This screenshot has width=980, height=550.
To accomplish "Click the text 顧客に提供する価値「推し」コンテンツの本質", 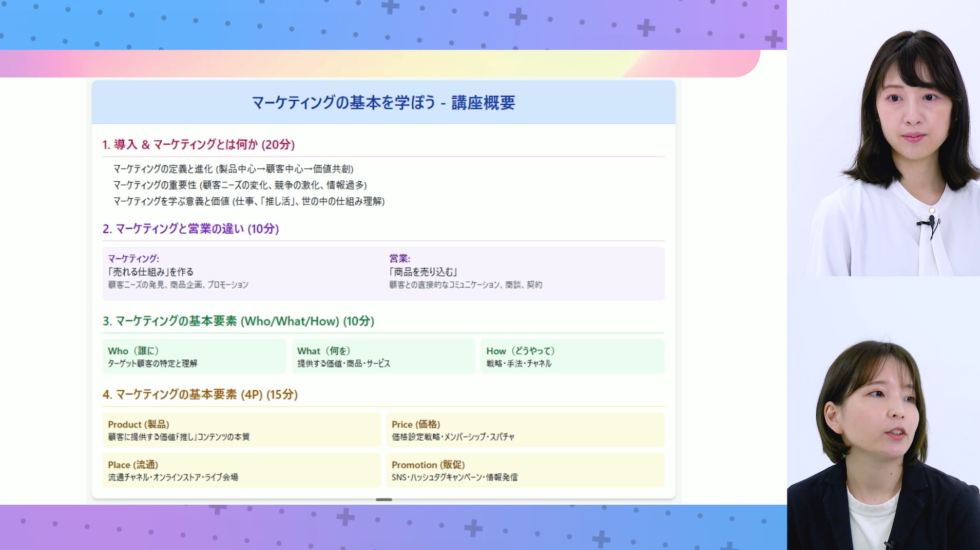I will tap(179, 437).
